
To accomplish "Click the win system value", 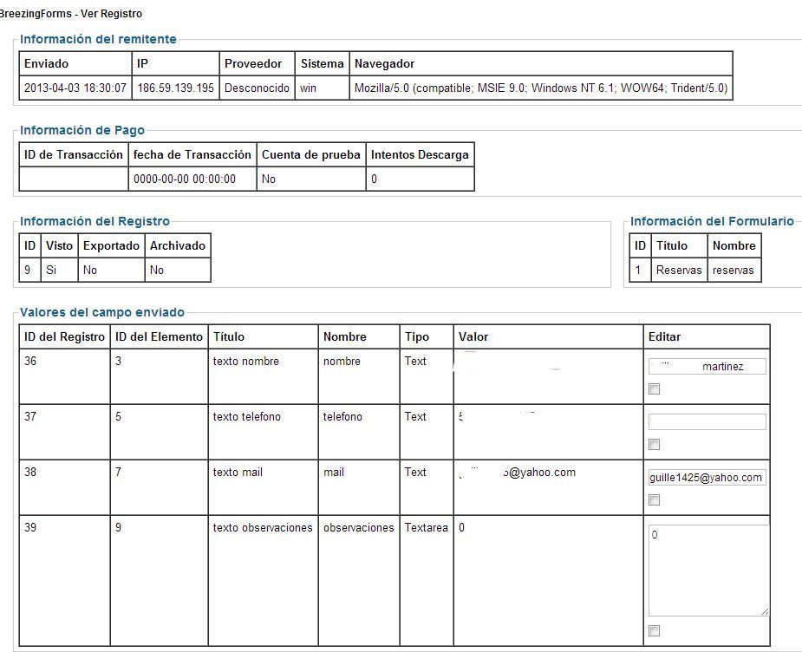I will 308,88.
